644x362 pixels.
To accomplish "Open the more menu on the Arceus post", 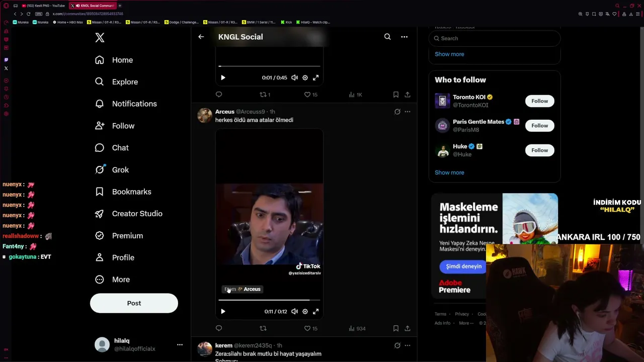I will pyautogui.click(x=408, y=112).
